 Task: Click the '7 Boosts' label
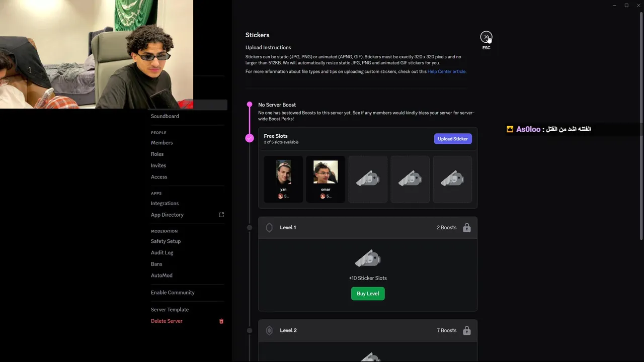pyautogui.click(x=446, y=330)
